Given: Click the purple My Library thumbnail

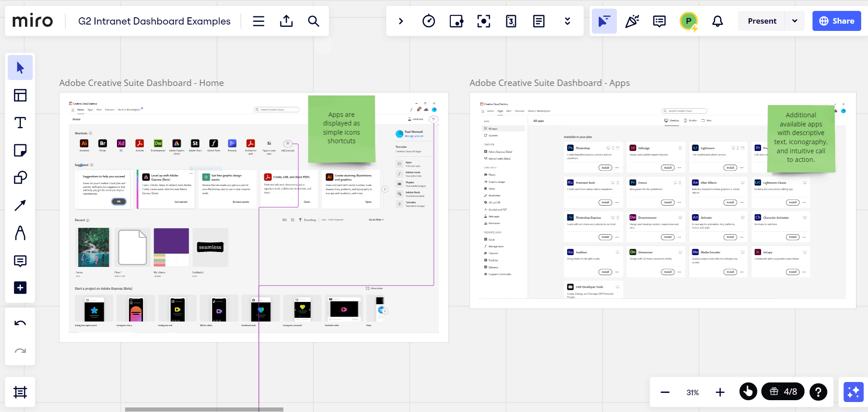Looking at the screenshot, I should [x=171, y=247].
